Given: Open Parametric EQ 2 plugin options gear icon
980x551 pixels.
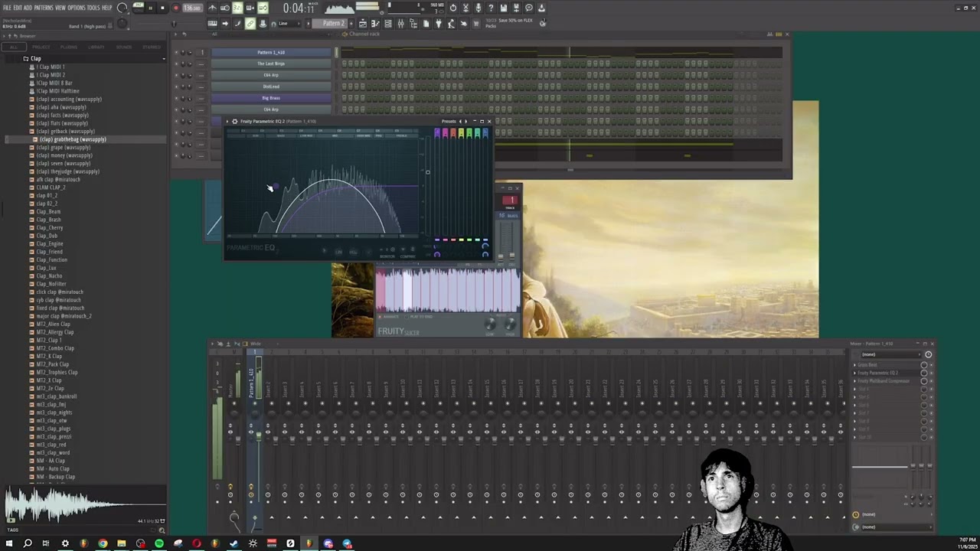Looking at the screenshot, I should coord(235,121).
